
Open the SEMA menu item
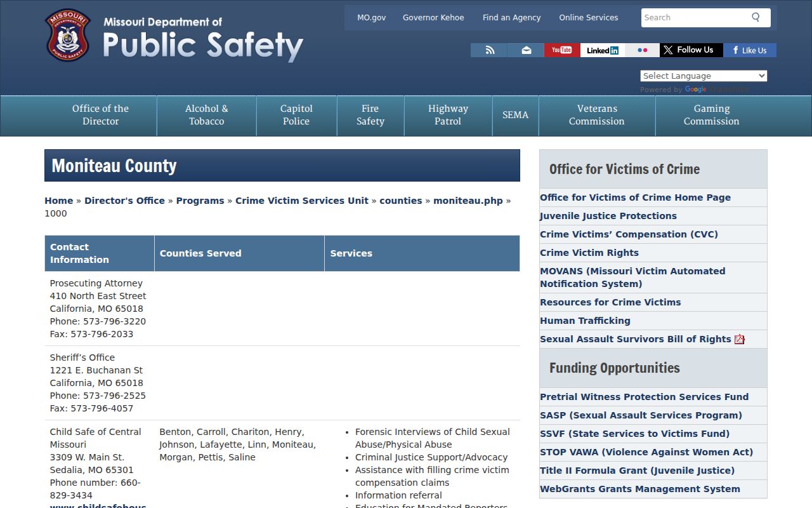point(515,115)
